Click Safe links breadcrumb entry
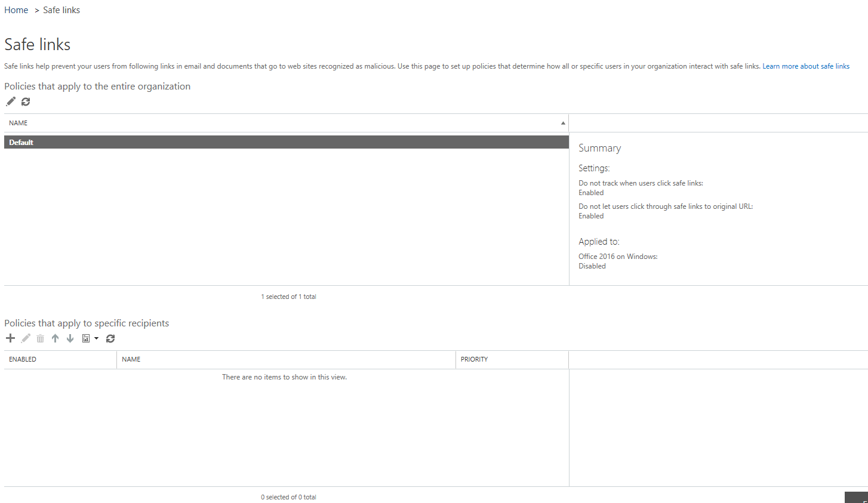The height and width of the screenshot is (503, 868). pos(61,10)
